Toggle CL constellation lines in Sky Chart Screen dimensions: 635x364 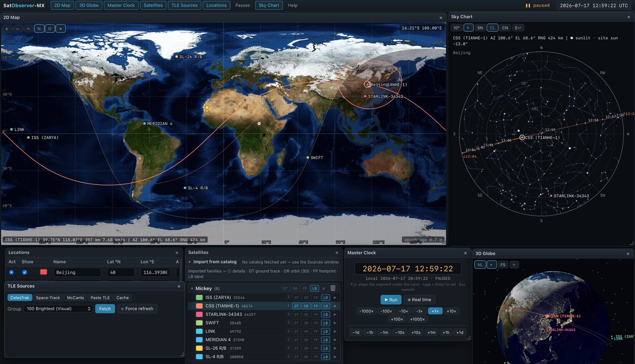click(x=493, y=28)
